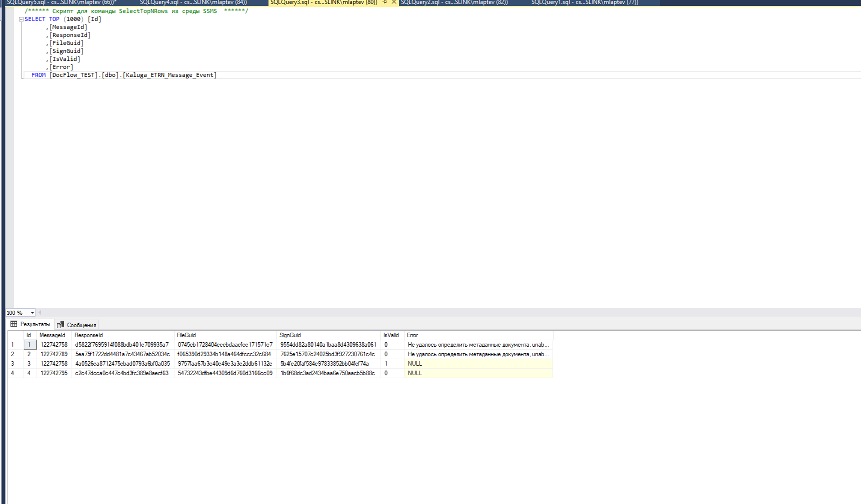This screenshot has width=861, height=504.
Task: Click MessageId cell 122742795
Action: pos(54,373)
